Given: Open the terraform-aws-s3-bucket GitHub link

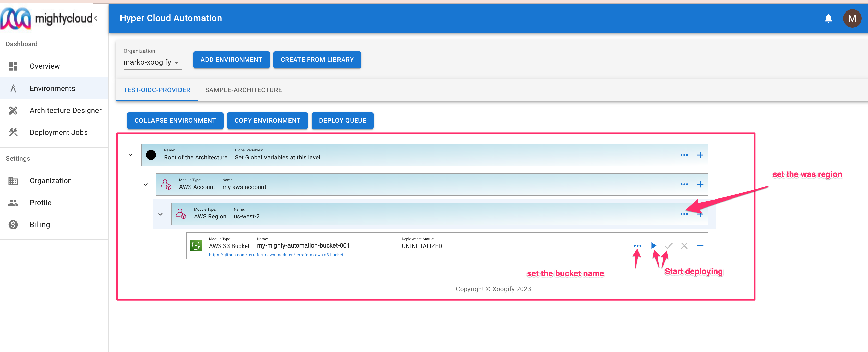Looking at the screenshot, I should (276, 255).
